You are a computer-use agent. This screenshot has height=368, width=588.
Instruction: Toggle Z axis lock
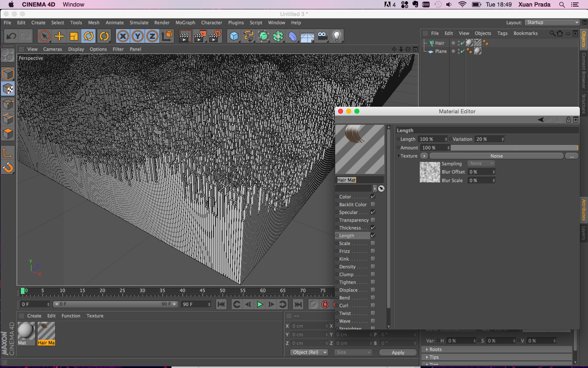pos(152,36)
